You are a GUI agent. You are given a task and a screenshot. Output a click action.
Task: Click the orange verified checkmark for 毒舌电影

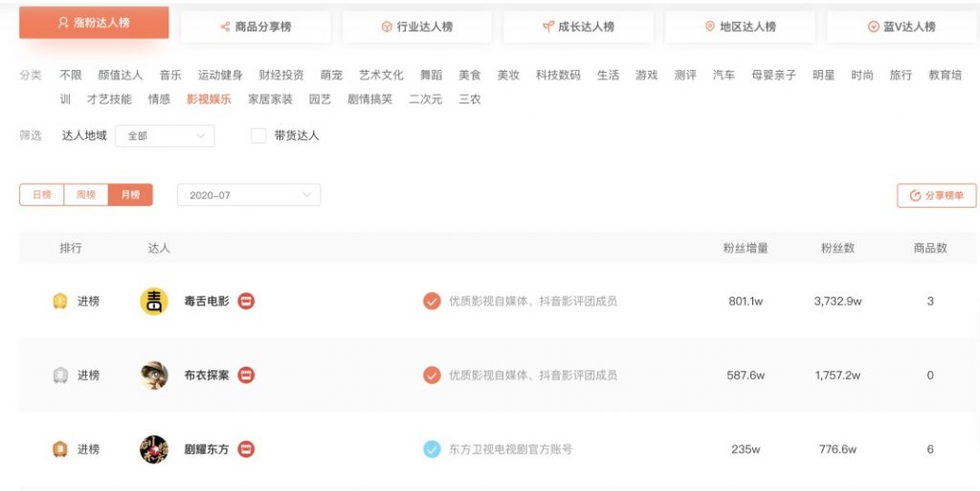point(432,301)
